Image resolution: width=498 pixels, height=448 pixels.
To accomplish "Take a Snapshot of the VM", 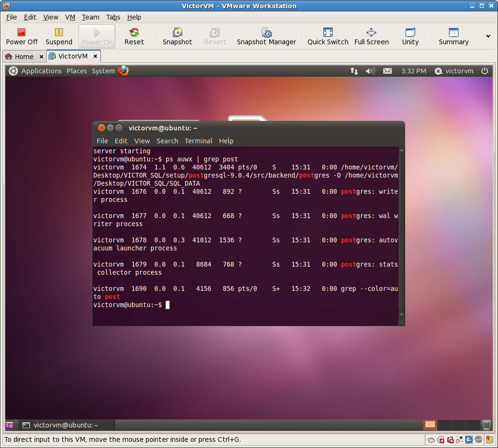I will [177, 36].
